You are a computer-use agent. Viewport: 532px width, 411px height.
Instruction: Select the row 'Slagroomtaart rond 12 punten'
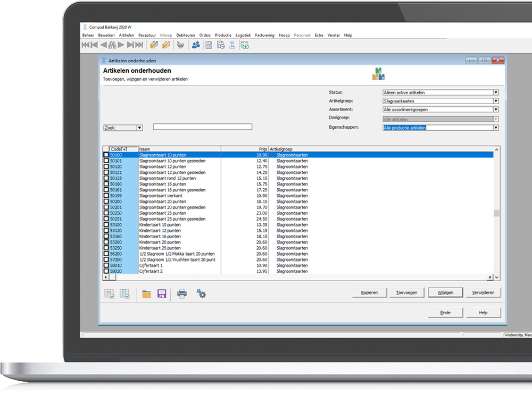click(298, 178)
